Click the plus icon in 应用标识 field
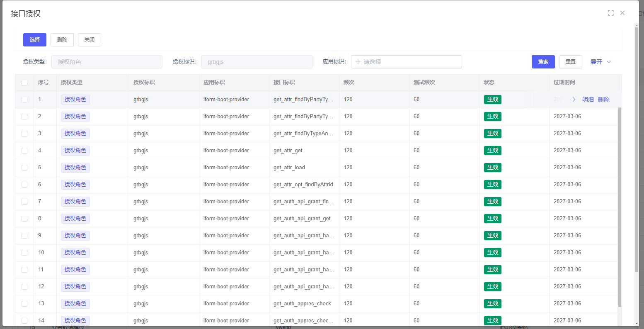Screen dimensions: 644x329 click(358, 62)
